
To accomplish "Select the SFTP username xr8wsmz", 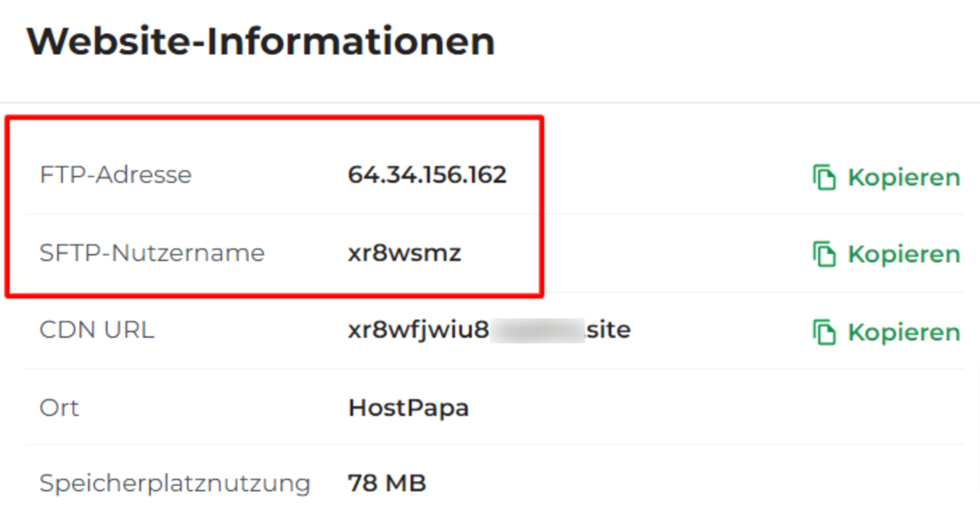I will 405,253.
